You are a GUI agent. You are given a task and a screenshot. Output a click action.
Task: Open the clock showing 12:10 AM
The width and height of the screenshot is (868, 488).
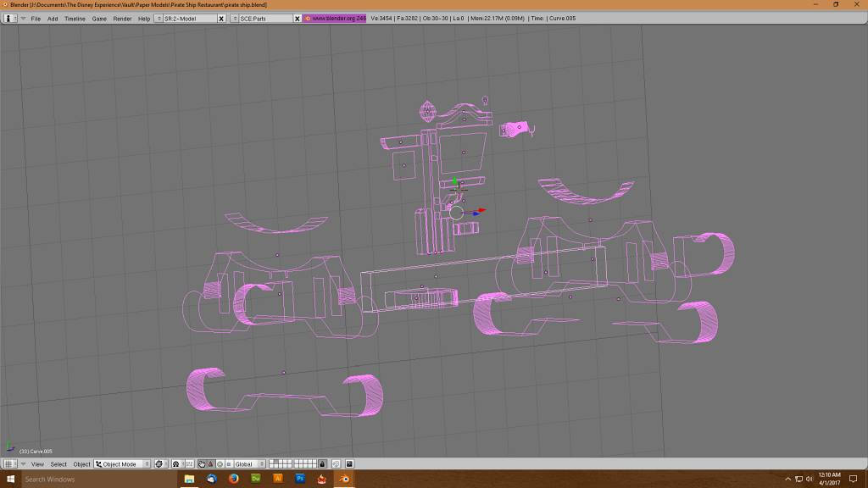click(x=829, y=480)
